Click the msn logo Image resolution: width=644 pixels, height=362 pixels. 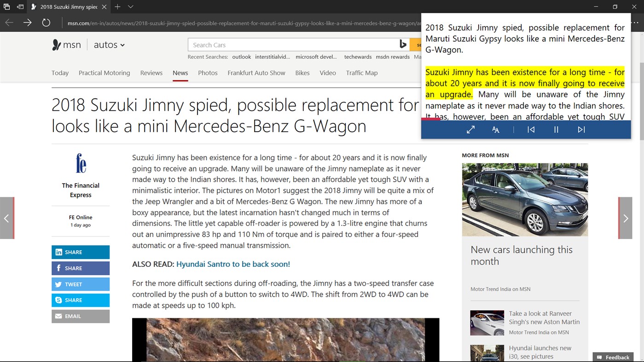pyautogui.click(x=66, y=45)
